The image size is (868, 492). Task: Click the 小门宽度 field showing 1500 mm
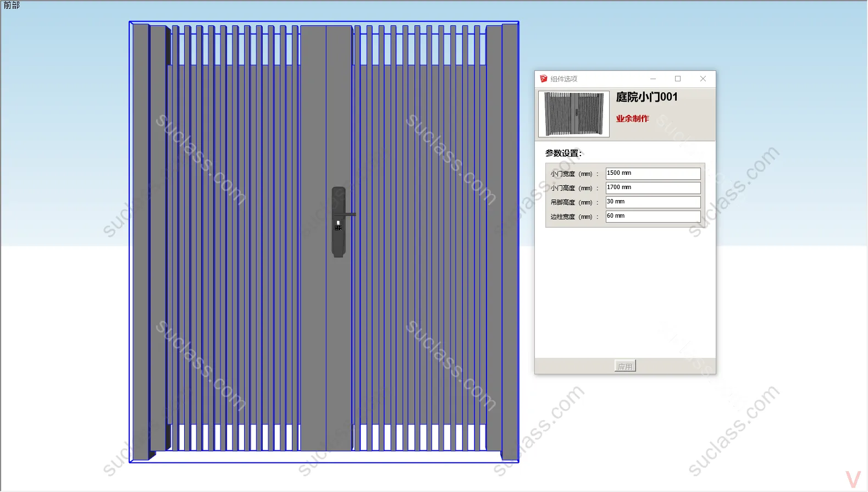pos(653,173)
